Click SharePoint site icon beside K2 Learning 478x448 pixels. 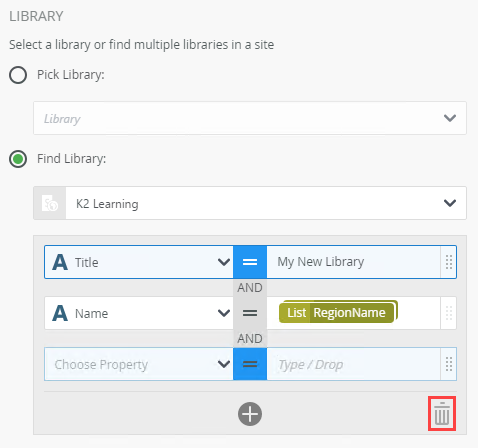[x=50, y=203]
